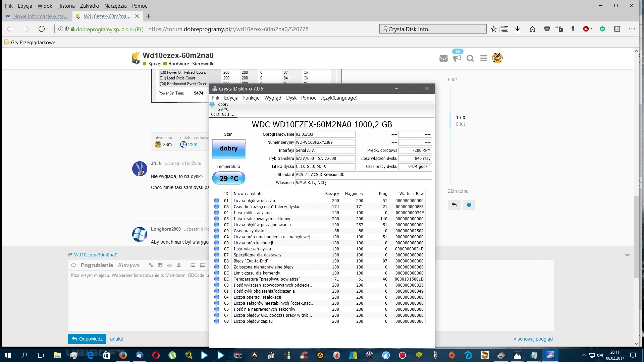Insert numbered list in reply editor

click(x=202, y=265)
